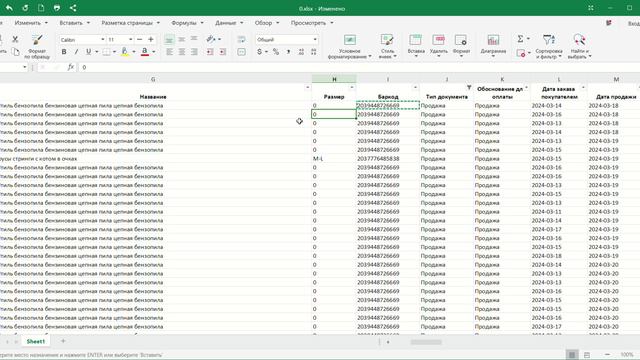Screen dimensions: 640x360
Task: Click the print icon in the title bar
Action: (57, 8)
